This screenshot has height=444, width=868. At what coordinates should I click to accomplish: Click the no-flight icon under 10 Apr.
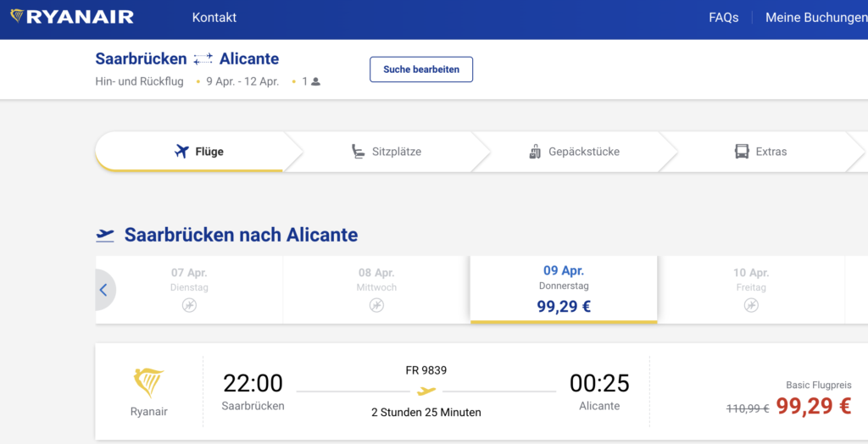click(751, 305)
